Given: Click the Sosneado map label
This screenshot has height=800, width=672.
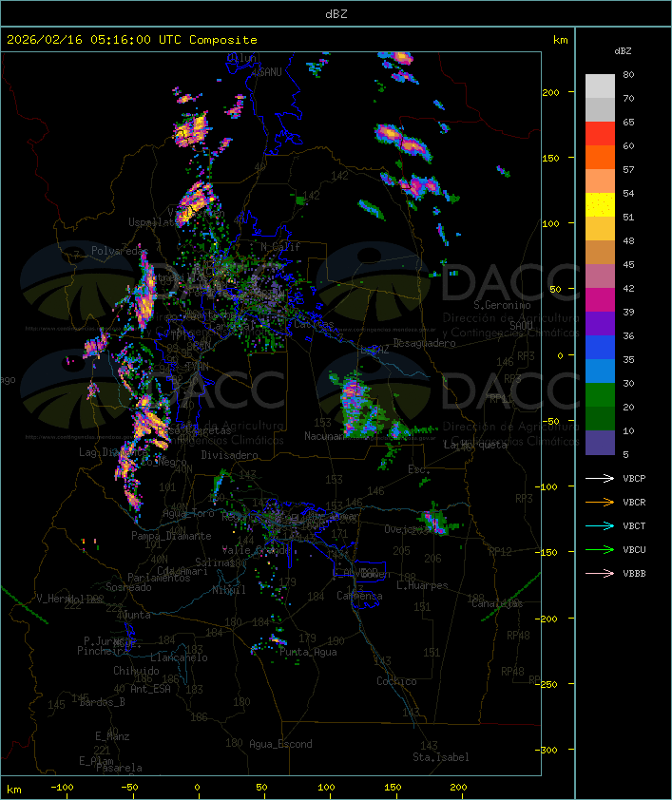Looking at the screenshot, I should (x=128, y=587).
